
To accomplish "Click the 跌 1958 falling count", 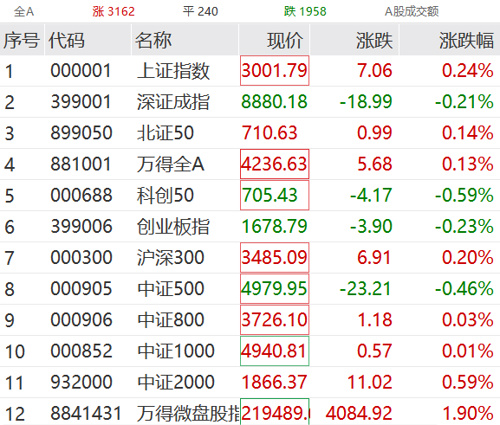I will click(x=305, y=12).
